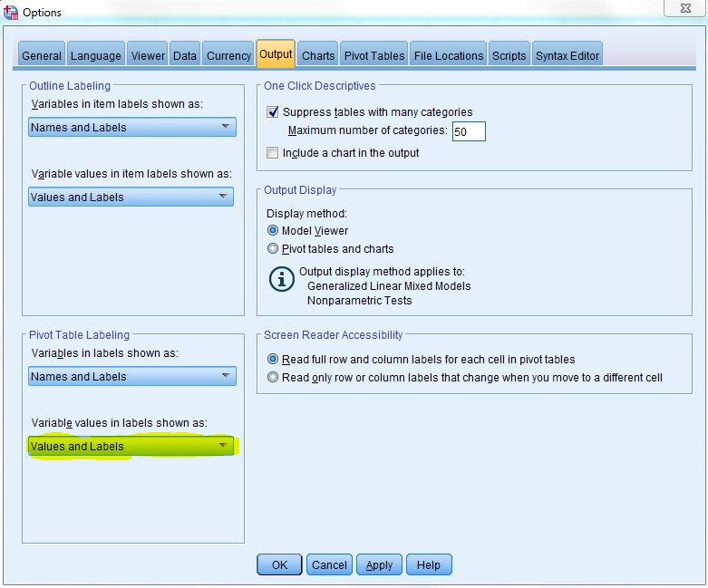
Task: Choose Pivot tables and charts display method
Action: (x=273, y=248)
